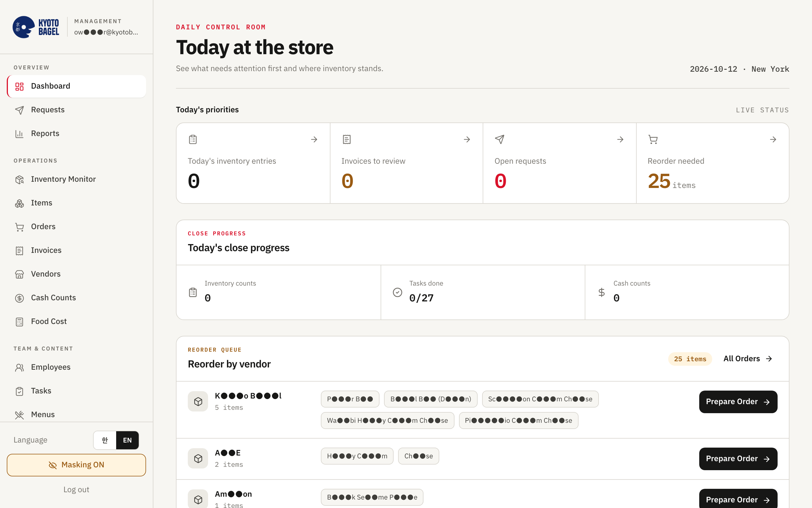Click the Orders cart icon in sidebar
The height and width of the screenshot is (508, 812).
coord(19,227)
